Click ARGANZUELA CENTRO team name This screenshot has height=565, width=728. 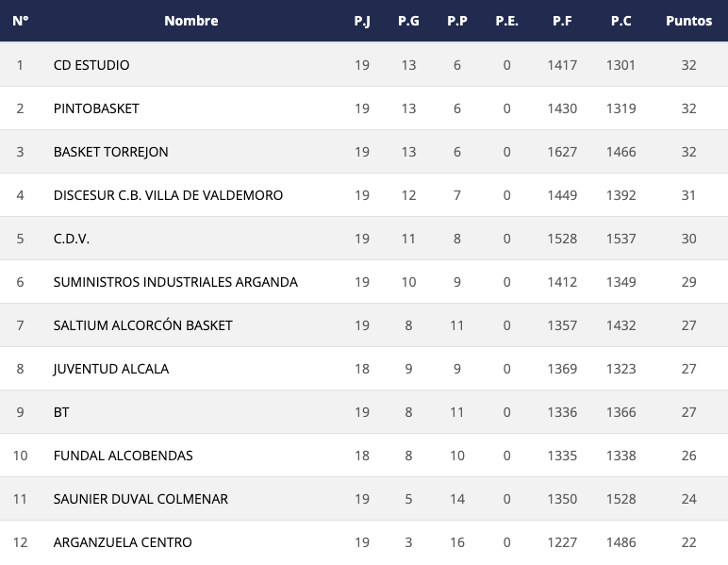point(123,542)
